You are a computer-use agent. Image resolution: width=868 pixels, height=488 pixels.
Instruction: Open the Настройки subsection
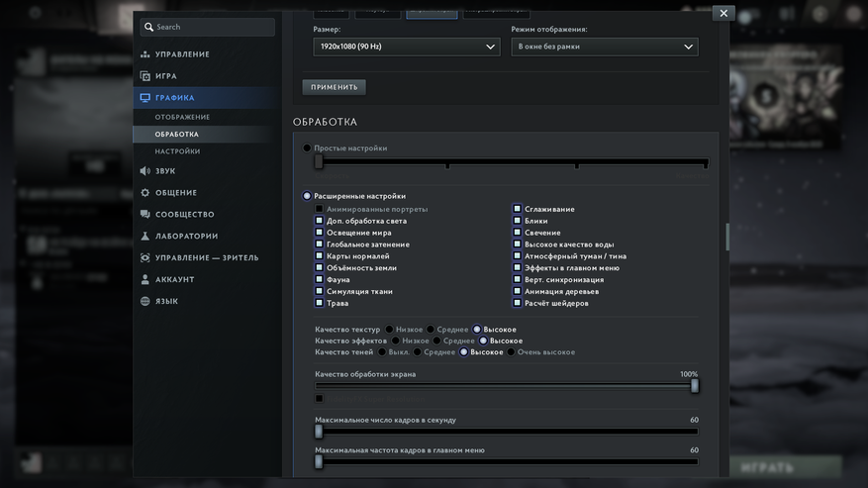[177, 151]
